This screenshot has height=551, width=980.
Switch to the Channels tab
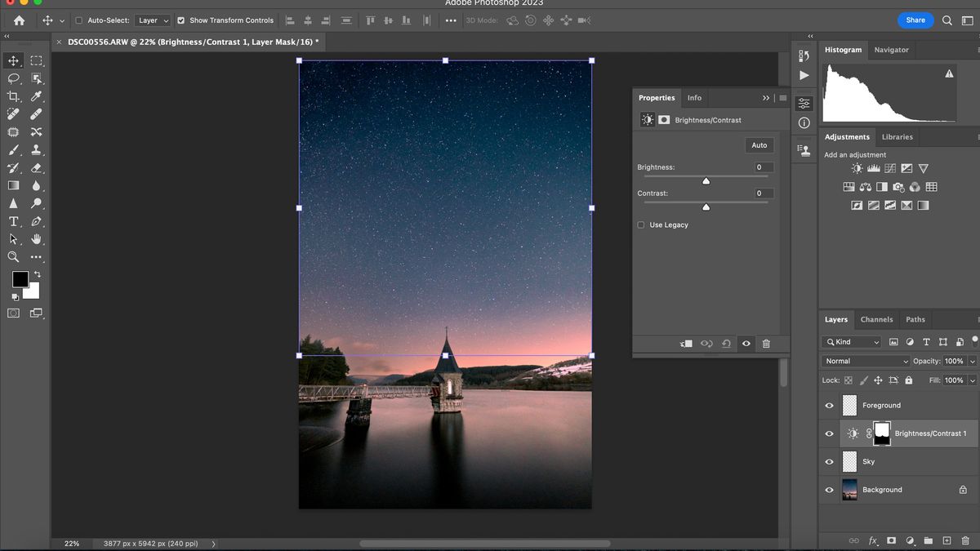pos(876,319)
